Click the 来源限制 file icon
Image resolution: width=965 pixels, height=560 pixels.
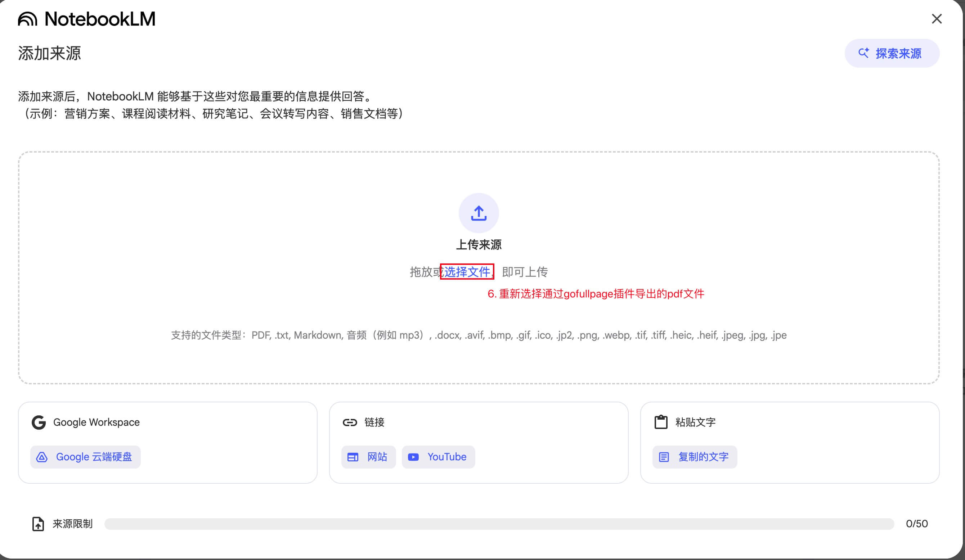tap(38, 524)
